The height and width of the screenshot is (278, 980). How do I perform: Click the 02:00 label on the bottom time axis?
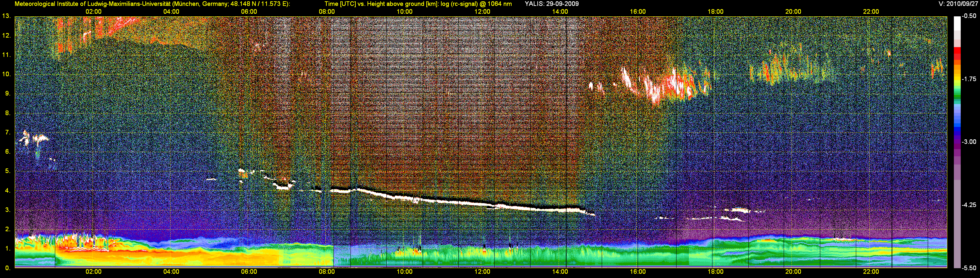(93, 272)
